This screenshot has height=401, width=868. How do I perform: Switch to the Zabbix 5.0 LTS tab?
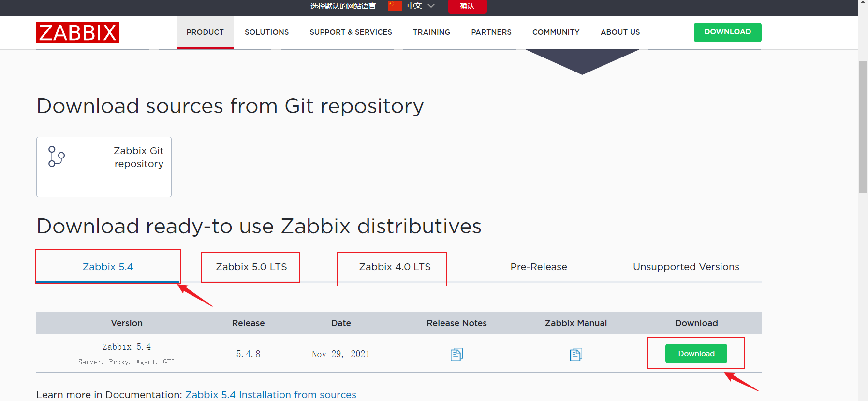pos(251,267)
